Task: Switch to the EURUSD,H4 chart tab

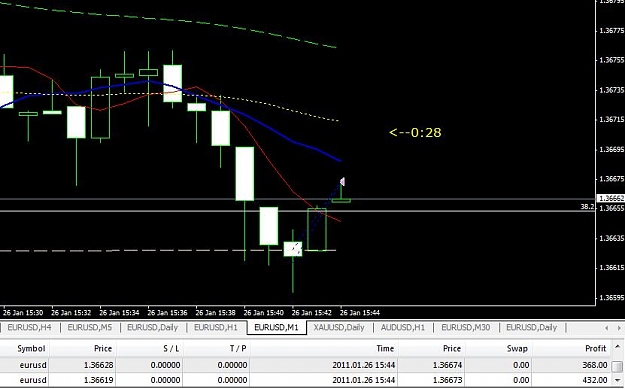Action: [29, 328]
